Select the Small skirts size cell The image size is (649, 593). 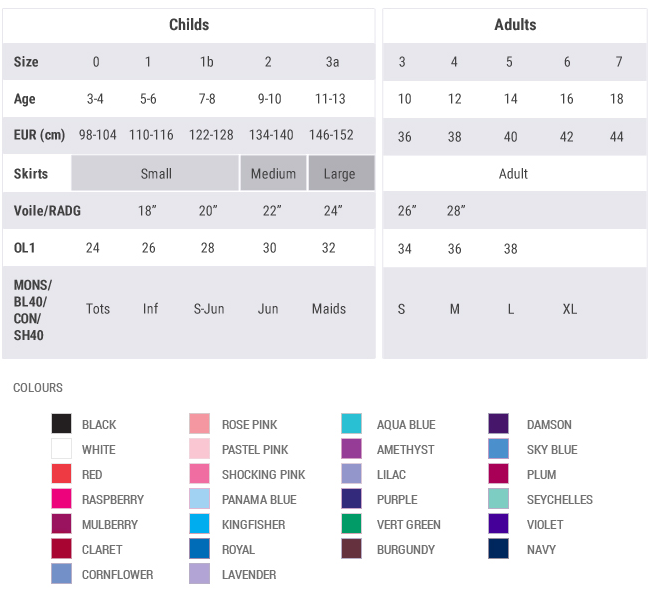click(155, 173)
